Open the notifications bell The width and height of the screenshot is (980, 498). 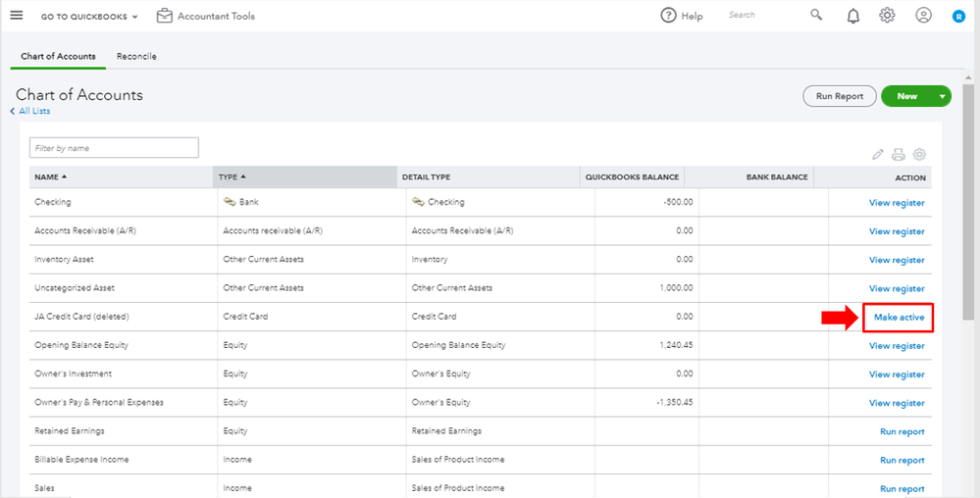point(852,16)
